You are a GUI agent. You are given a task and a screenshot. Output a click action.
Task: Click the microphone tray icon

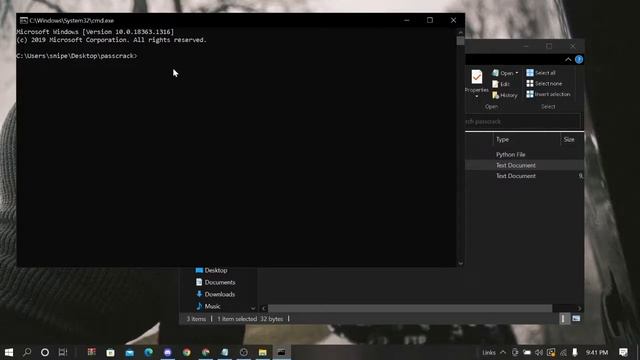click(x=575, y=352)
